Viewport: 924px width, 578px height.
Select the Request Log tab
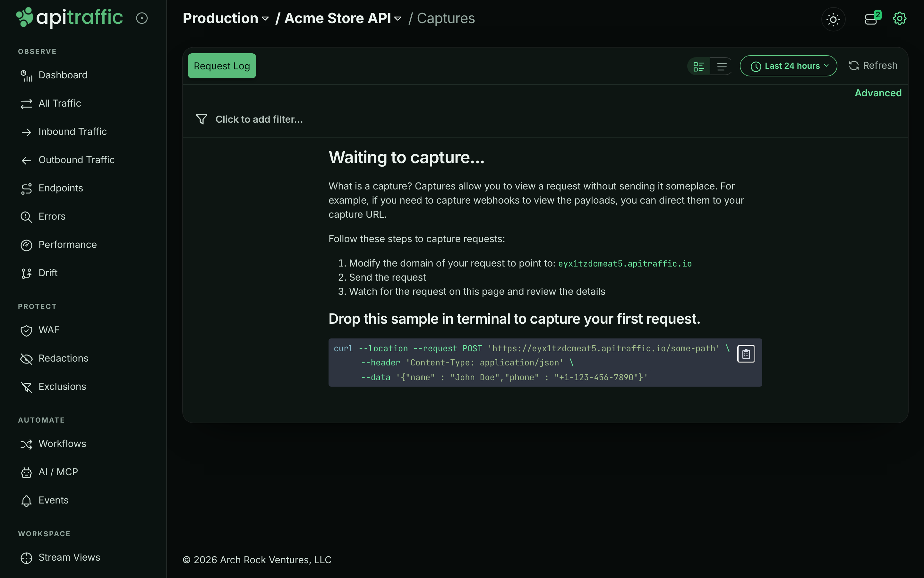(222, 66)
